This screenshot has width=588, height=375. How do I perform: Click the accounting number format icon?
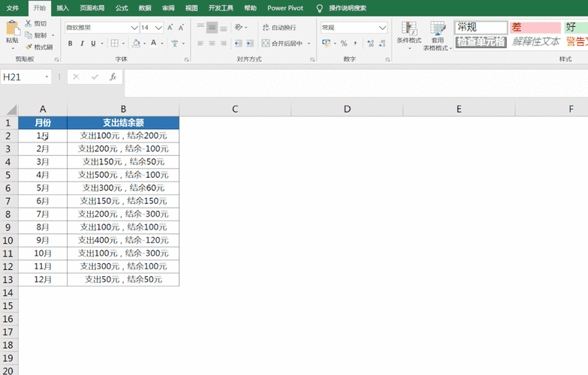(x=326, y=43)
